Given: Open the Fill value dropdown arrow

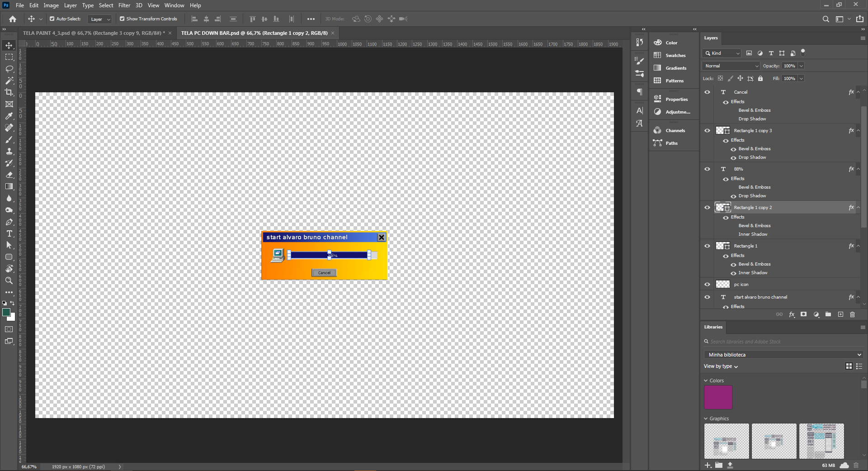Looking at the screenshot, I should pos(801,79).
